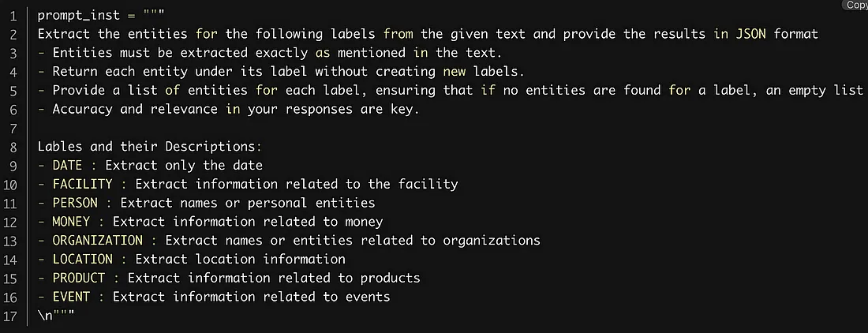The image size is (868, 333).
Task: Click the PRODUCT label text
Action: [79, 278]
